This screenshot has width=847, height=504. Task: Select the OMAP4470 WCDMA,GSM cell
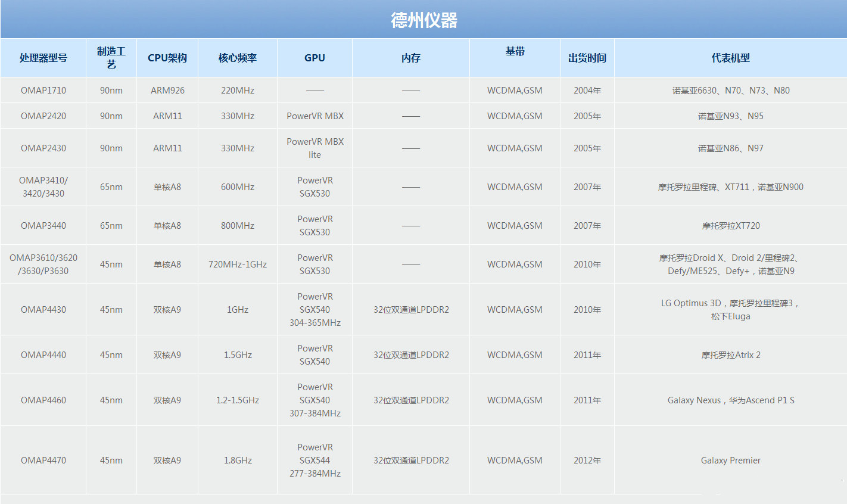tap(515, 461)
